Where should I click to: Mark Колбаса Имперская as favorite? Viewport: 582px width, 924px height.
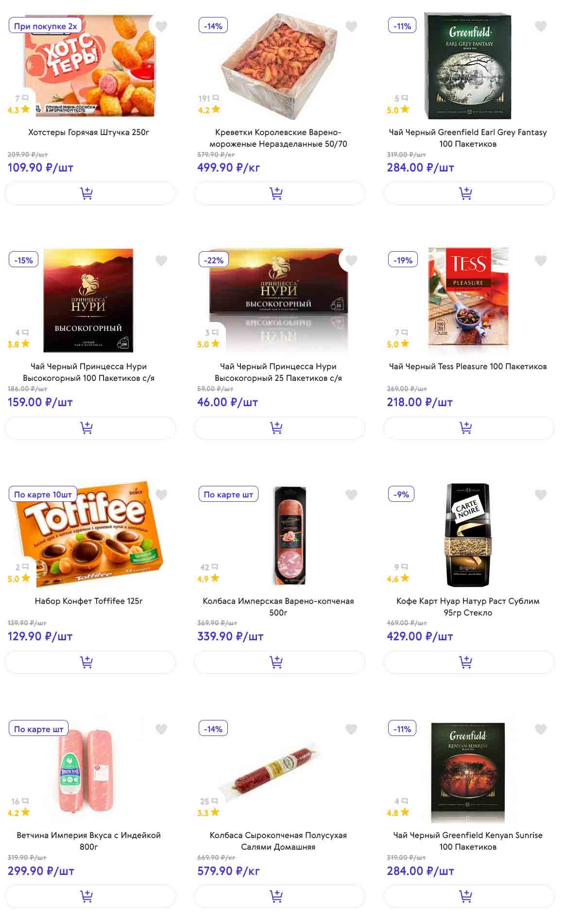pyautogui.click(x=351, y=495)
